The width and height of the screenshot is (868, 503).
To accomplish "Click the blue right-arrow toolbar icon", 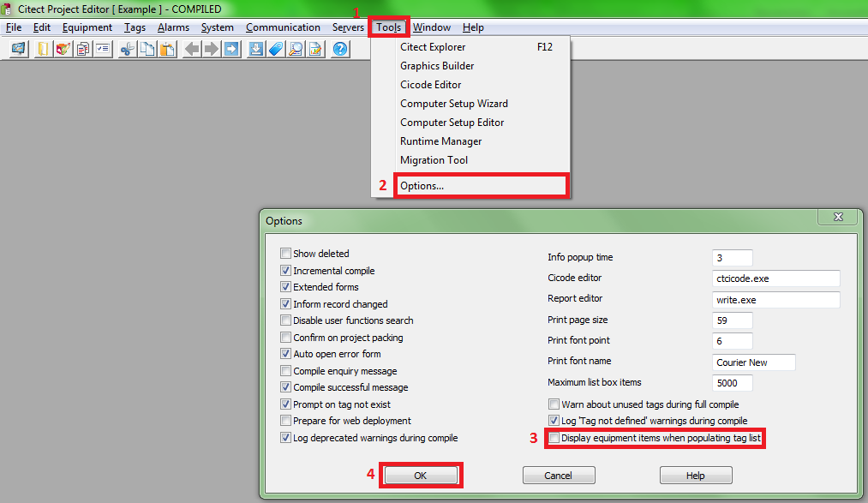I will [231, 49].
